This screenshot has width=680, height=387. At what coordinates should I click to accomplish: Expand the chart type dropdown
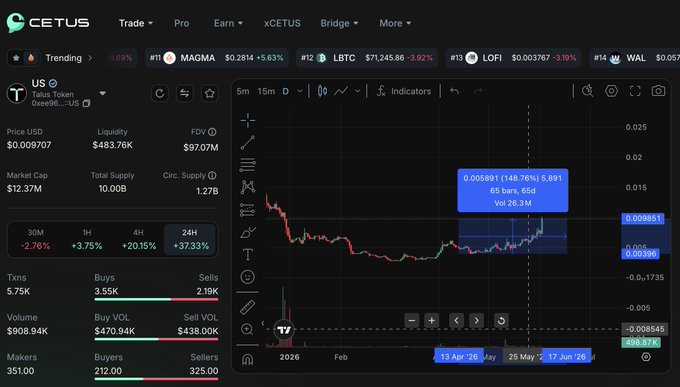(x=357, y=91)
